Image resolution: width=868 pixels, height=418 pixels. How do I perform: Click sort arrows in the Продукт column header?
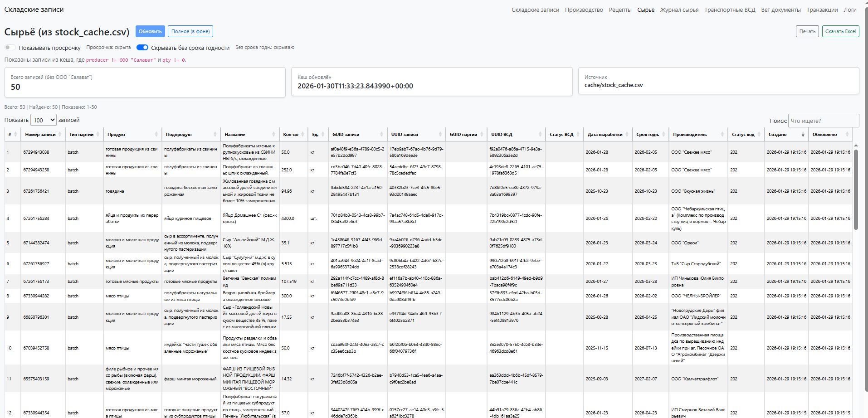tap(156, 134)
